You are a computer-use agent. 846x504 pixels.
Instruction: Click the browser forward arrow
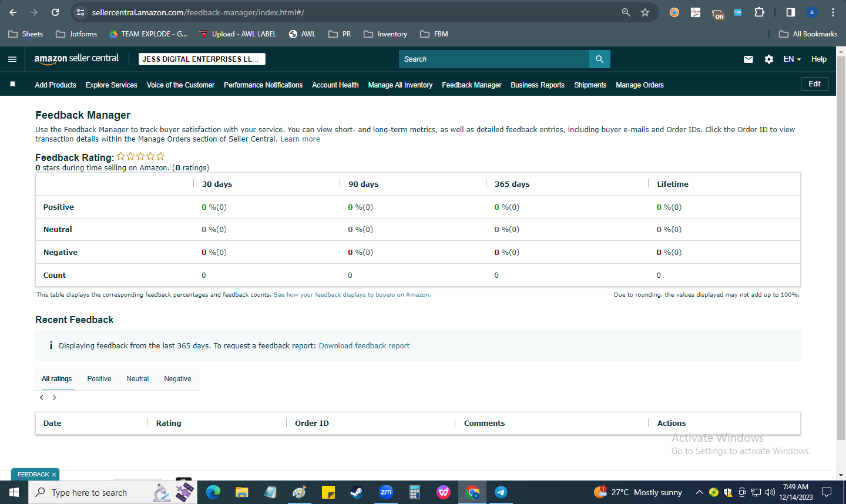pyautogui.click(x=34, y=12)
